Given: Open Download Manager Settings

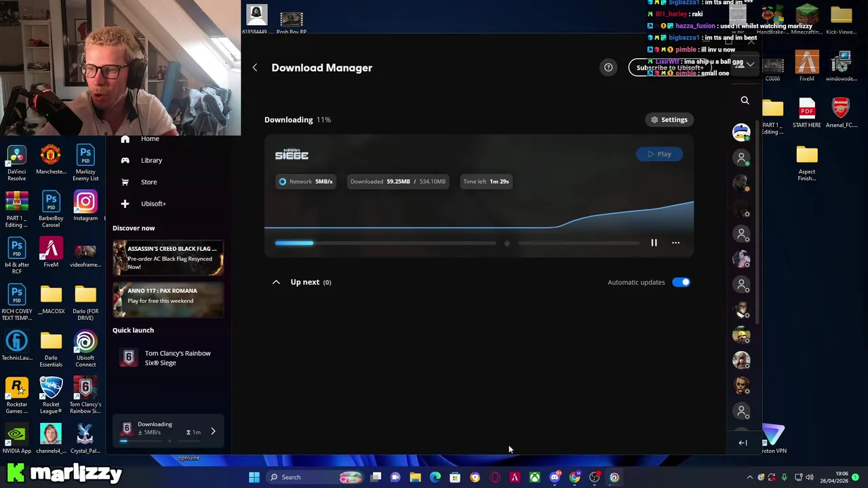Looking at the screenshot, I should [669, 120].
